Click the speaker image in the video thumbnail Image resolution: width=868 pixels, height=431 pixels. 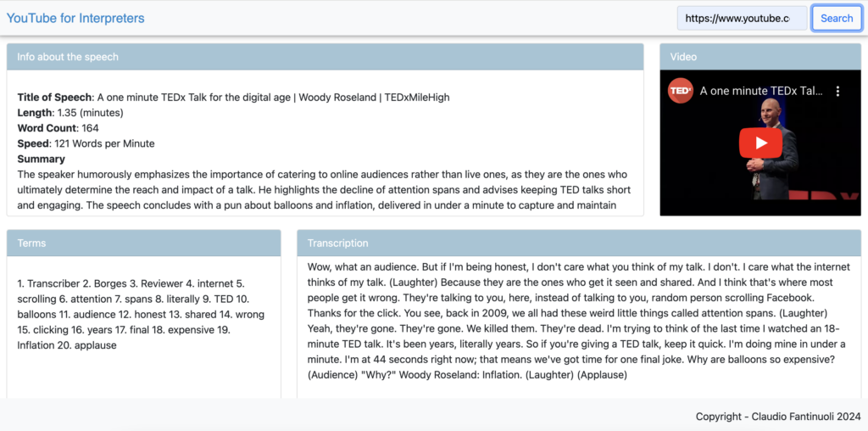click(x=775, y=149)
